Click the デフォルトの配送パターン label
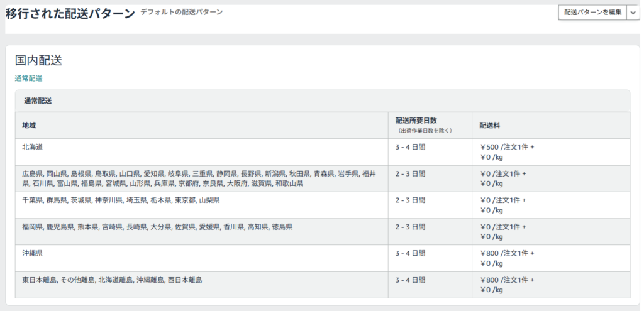Image resolution: width=644 pixels, height=311 pixels. click(x=181, y=12)
